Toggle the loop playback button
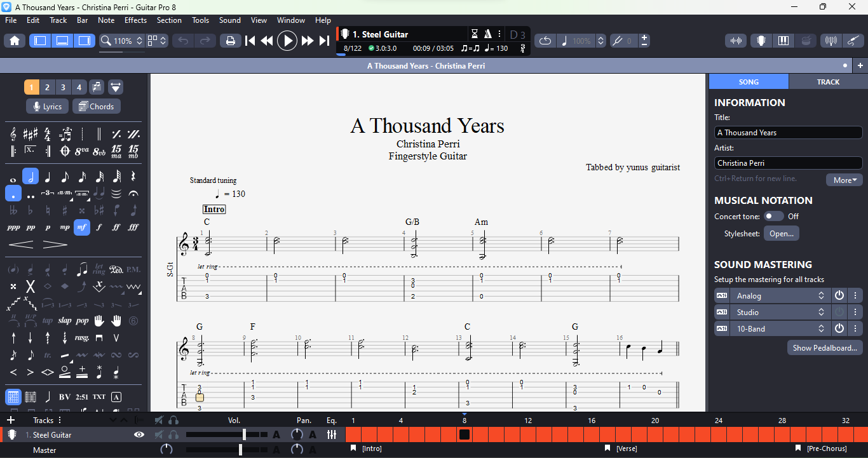Image resolution: width=868 pixels, height=458 pixels. click(x=545, y=41)
